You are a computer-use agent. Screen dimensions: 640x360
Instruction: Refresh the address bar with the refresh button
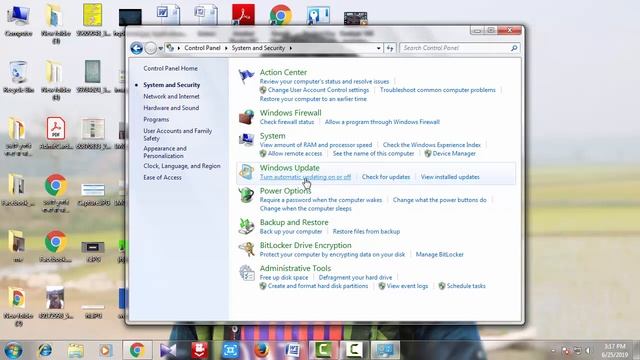(390, 48)
